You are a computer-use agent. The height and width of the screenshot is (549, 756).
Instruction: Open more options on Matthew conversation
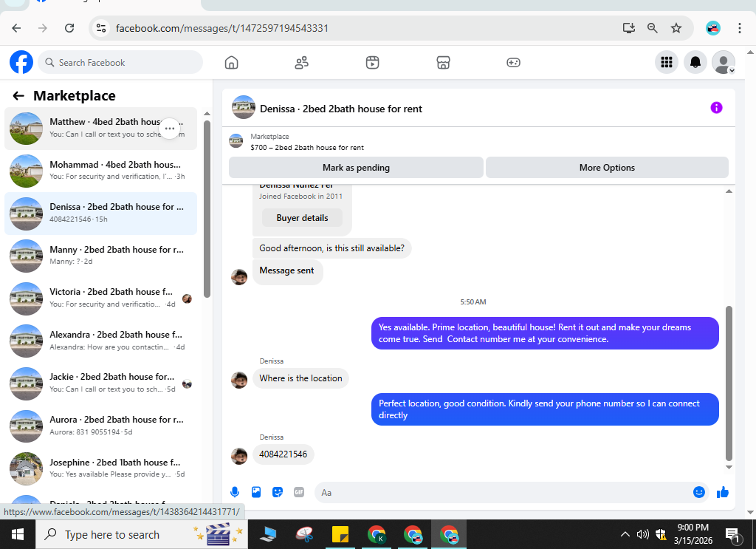tap(170, 129)
